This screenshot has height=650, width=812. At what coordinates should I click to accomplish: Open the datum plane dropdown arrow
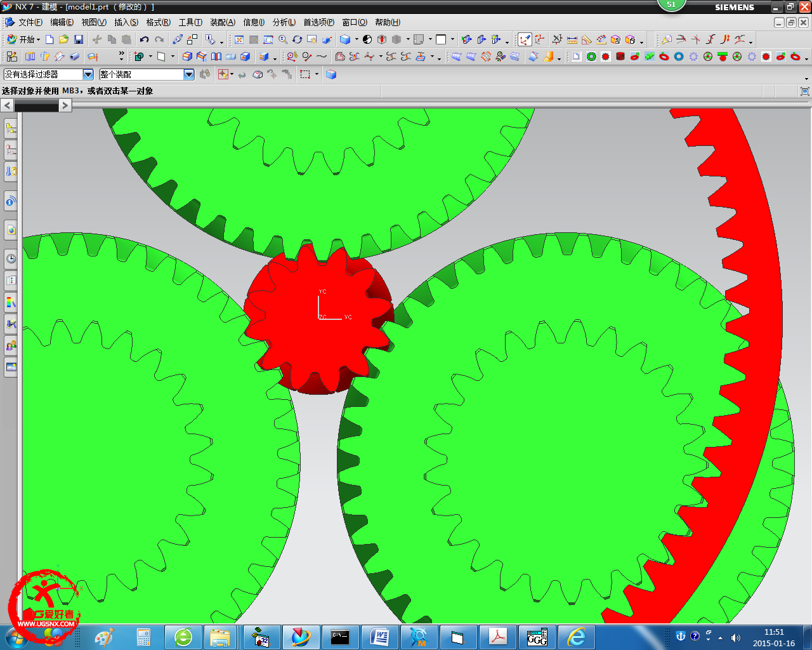coord(173,56)
